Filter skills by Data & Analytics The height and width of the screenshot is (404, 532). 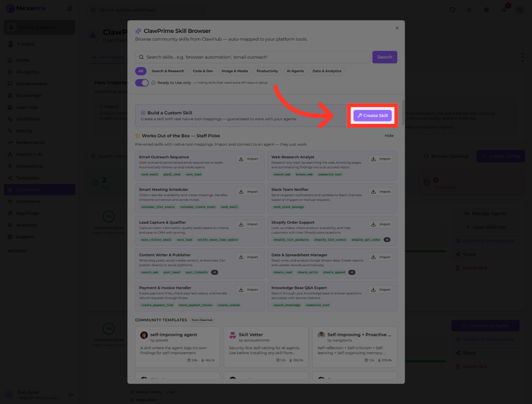(327, 71)
